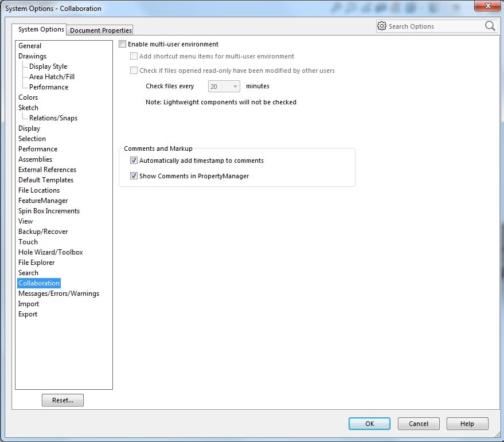Select File Locations
The width and height of the screenshot is (504, 442).
pos(39,190)
